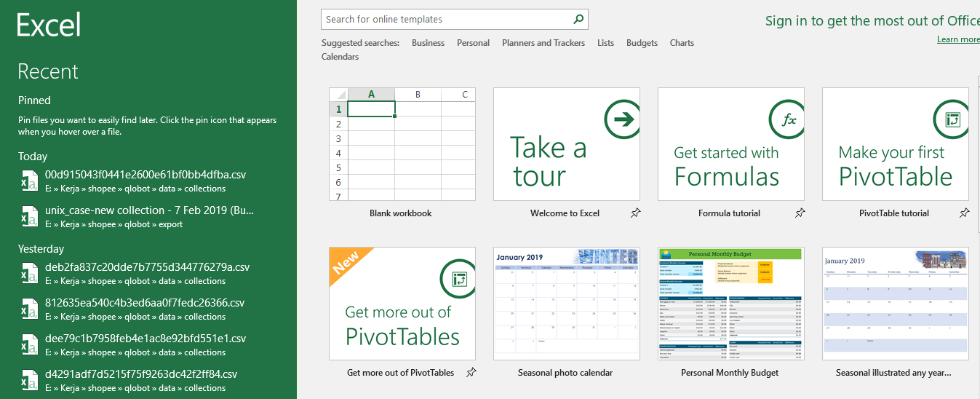Image resolution: width=980 pixels, height=399 pixels.
Task: Open the Learn more link
Action: coord(958,39)
